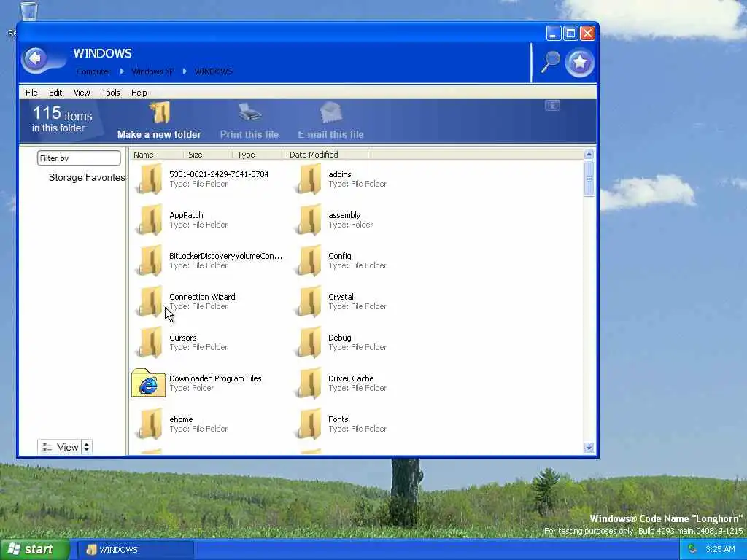The image size is (747, 560).
Task: Click the 115 items in this folder text
Action: (x=62, y=119)
